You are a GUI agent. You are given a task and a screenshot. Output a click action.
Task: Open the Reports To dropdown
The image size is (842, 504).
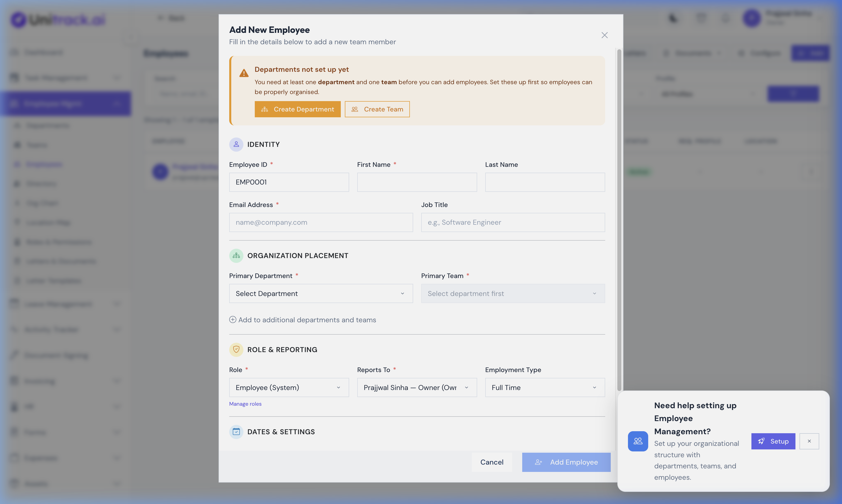417,387
